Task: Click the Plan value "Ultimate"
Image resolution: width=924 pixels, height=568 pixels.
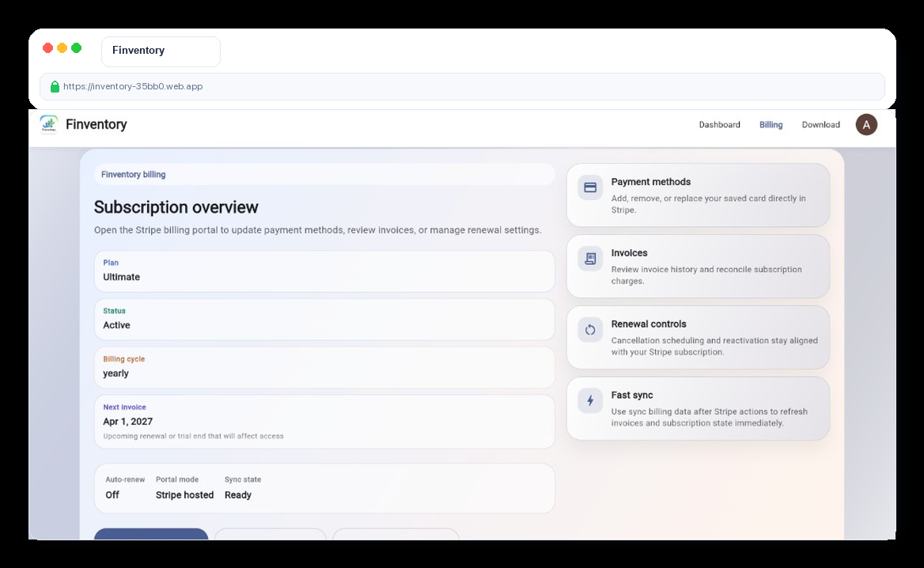Action: pyautogui.click(x=121, y=277)
